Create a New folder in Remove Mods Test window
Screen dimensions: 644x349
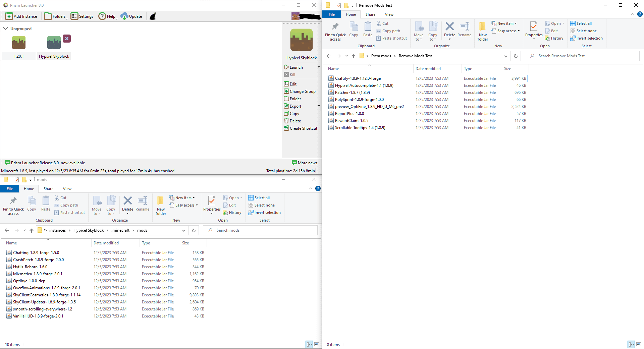(x=483, y=32)
